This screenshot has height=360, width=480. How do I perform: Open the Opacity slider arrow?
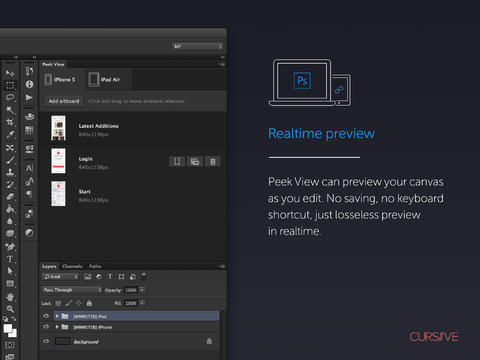(142, 290)
